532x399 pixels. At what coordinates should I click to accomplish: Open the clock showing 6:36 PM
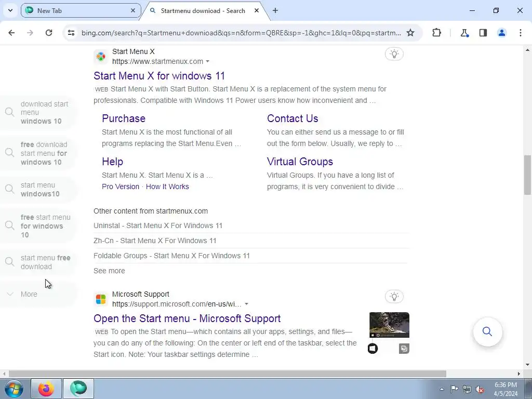pos(506,389)
